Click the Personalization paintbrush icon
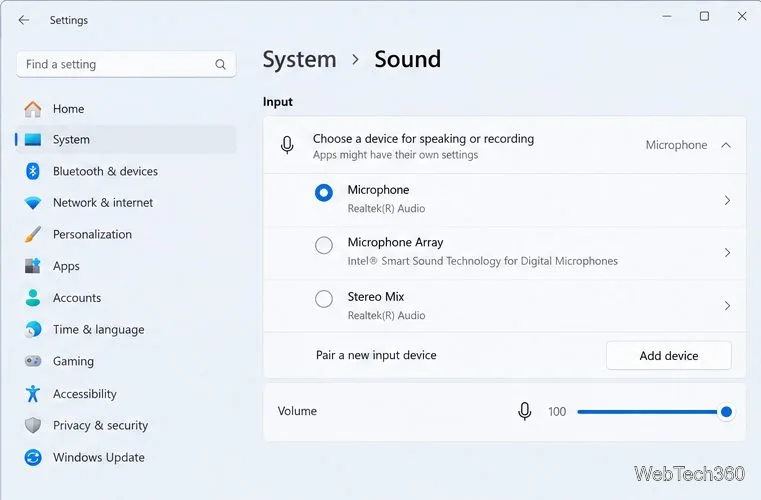Screen dimensions: 761x500 [33, 234]
